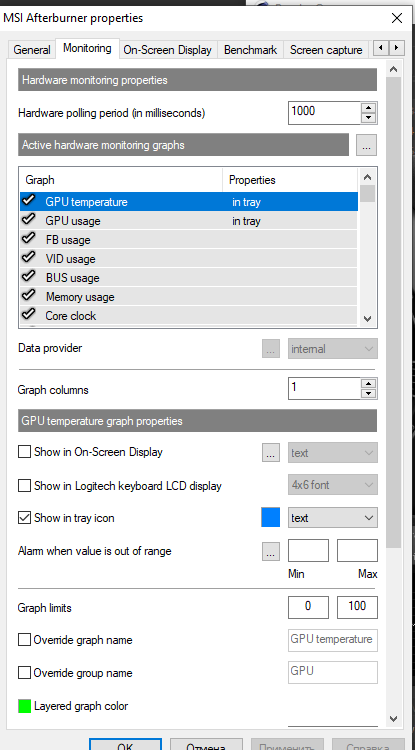The image size is (415, 750).
Task: Pick the blue tray icon color swatch
Action: tap(271, 518)
